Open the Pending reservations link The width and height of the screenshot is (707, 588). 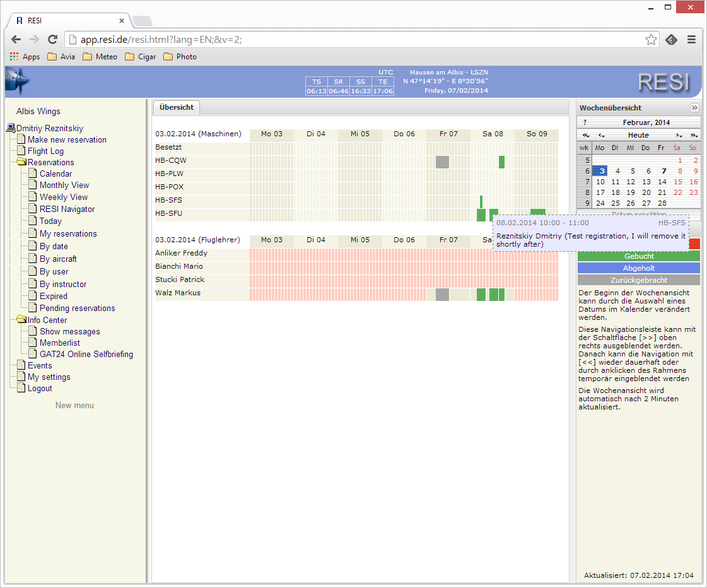pyautogui.click(x=77, y=308)
